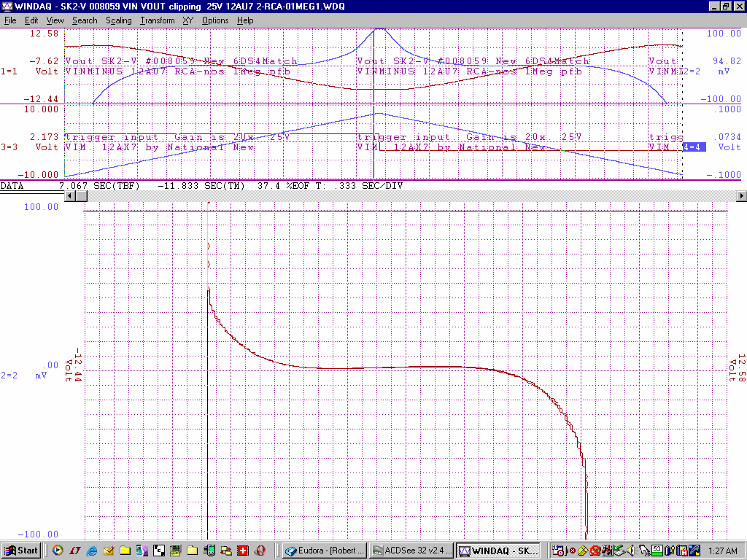Screen dimensions: 747x560
Task: Launch Internet Explorer from quick launch
Action: coord(92,550)
